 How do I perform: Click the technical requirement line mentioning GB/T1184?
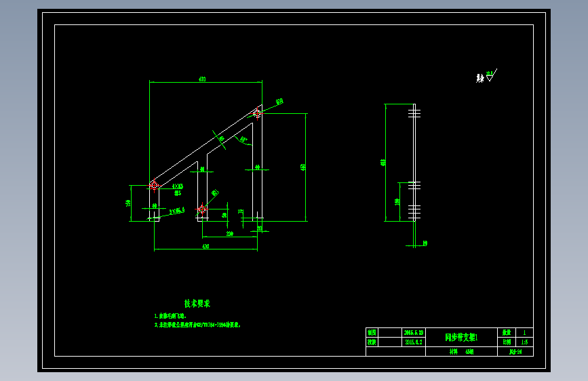point(197,325)
